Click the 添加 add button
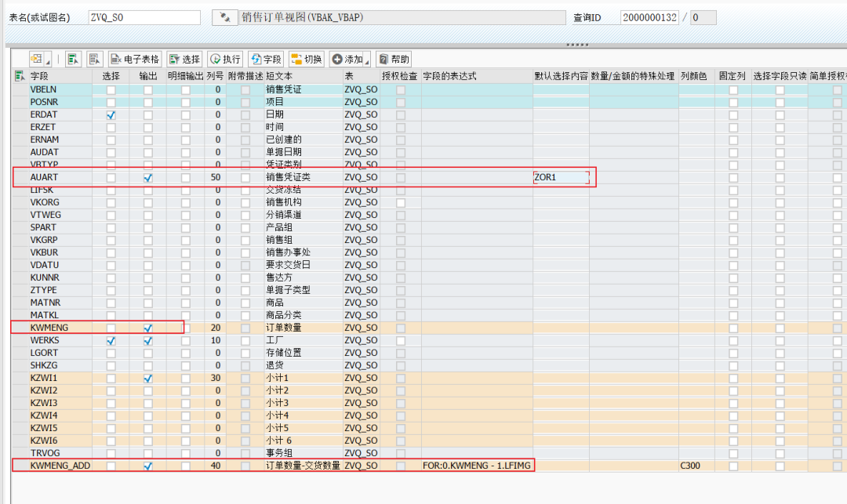This screenshot has height=504, width=847. click(347, 59)
